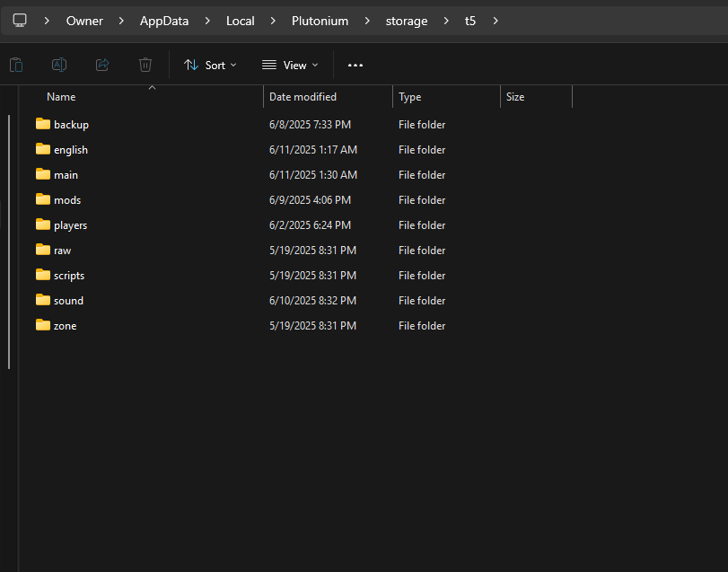Click the date 6/10/2025 8:32 PM
This screenshot has height=572, width=728.
(313, 300)
